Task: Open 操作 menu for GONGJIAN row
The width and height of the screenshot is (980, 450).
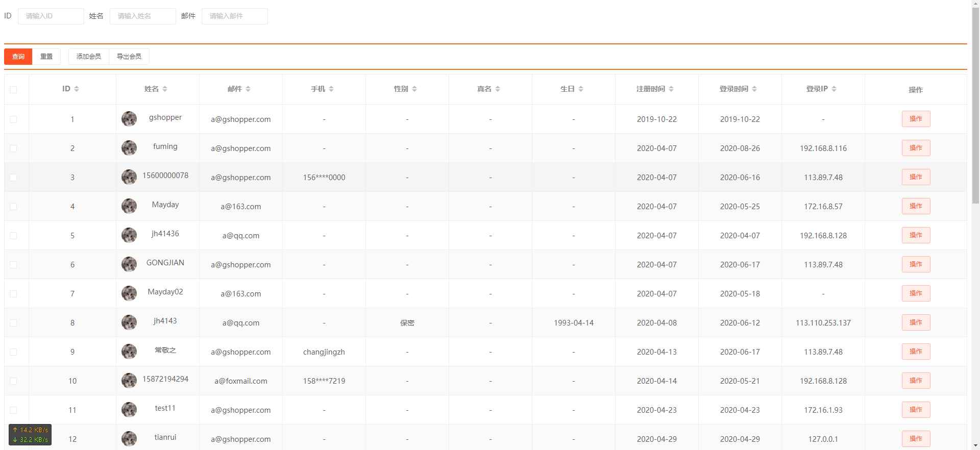Action: [916, 264]
